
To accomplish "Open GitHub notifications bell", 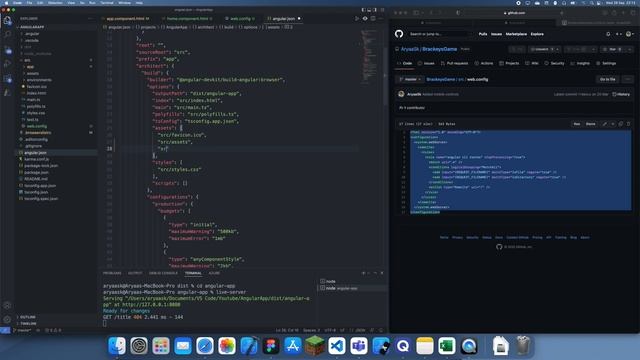I will 608,34.
